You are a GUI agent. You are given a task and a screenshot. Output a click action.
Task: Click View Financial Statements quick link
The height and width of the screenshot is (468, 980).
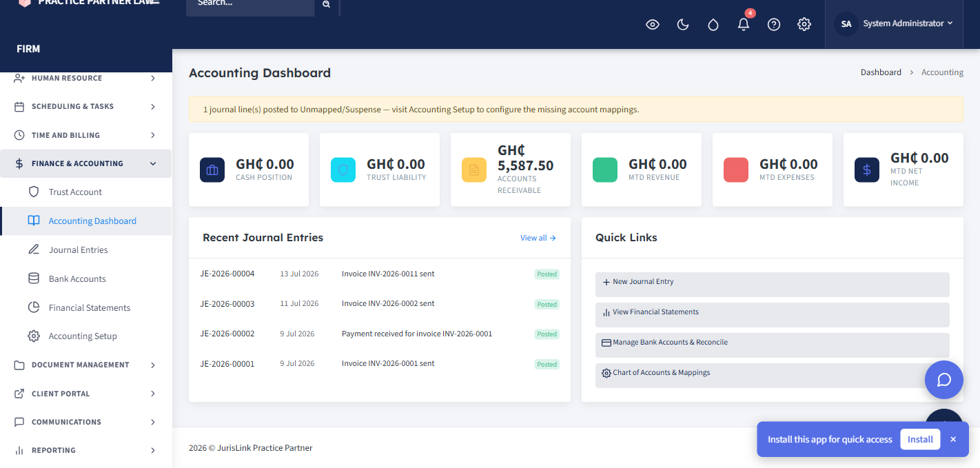tap(772, 314)
